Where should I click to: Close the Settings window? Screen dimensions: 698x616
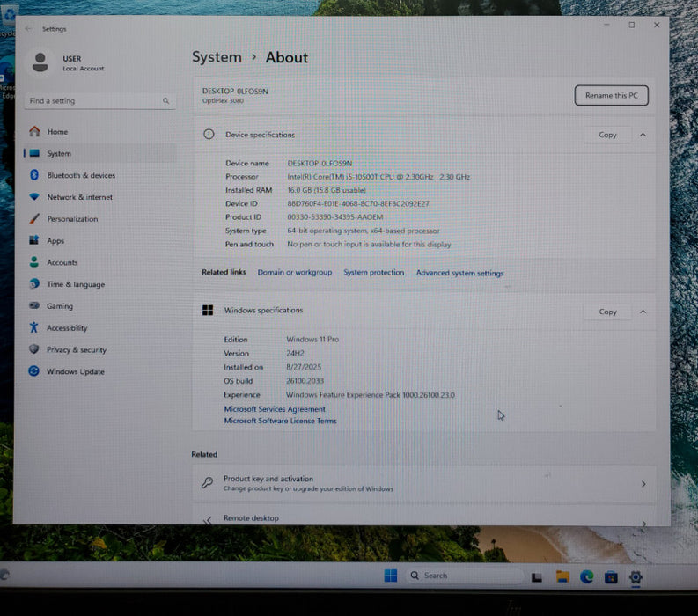click(657, 25)
